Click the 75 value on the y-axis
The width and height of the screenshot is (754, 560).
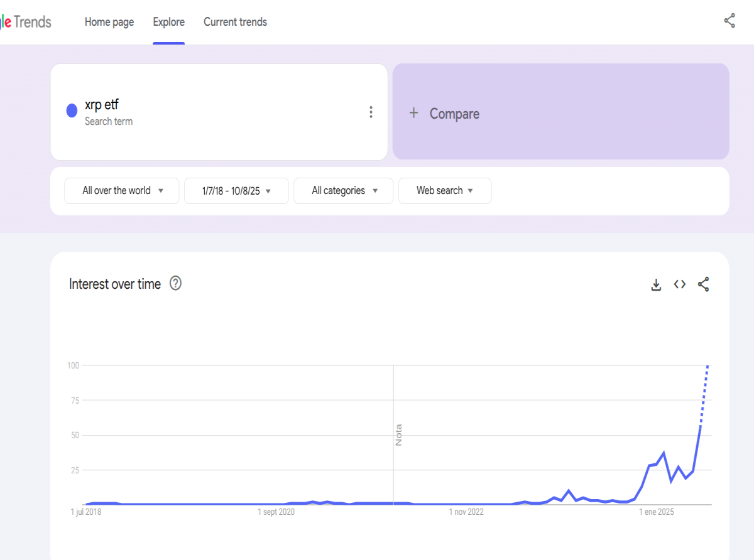point(75,401)
